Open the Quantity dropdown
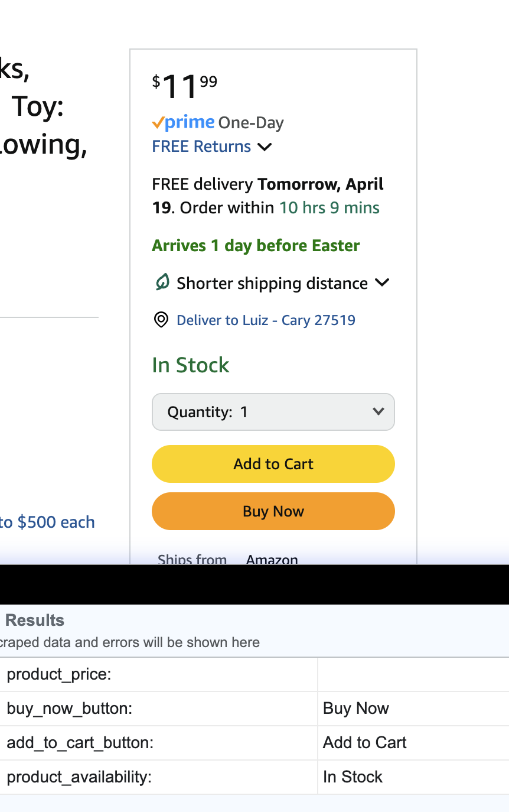The width and height of the screenshot is (509, 812). (273, 412)
